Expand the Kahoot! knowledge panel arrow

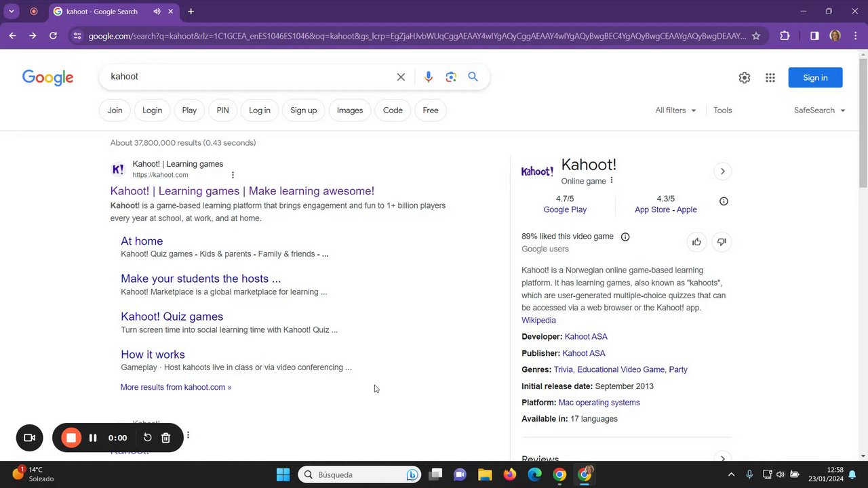point(722,171)
